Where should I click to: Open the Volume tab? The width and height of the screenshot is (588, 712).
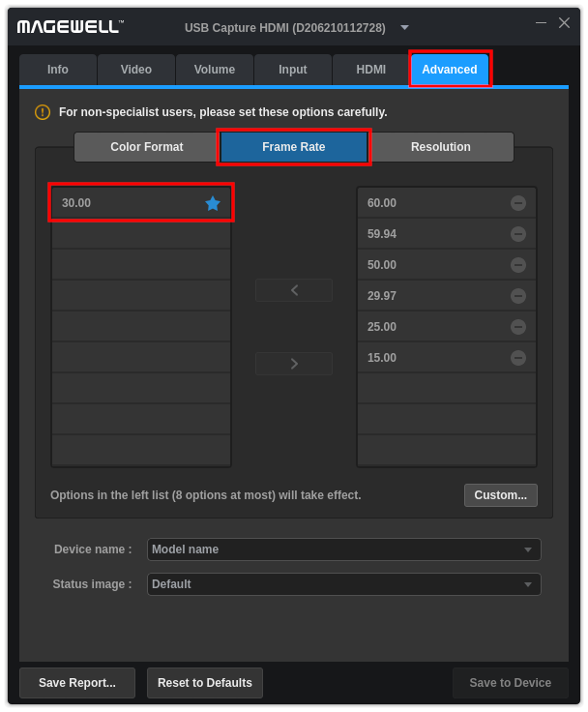[x=215, y=70]
